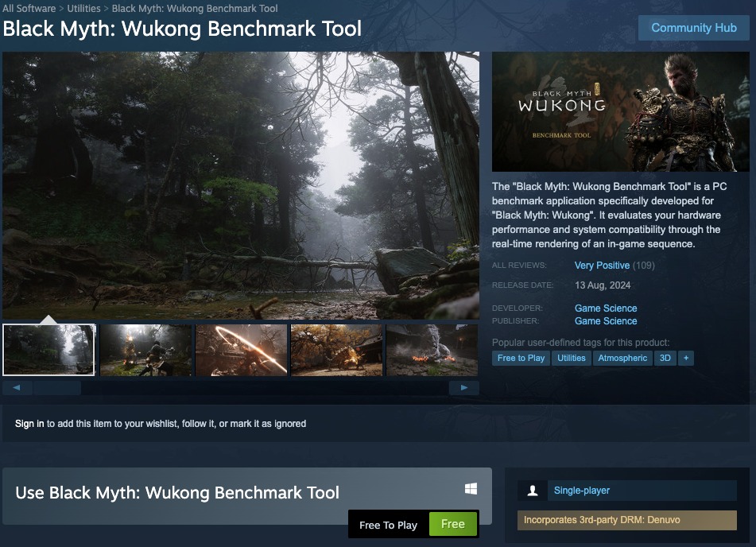Select the Utilities tag
This screenshot has height=547, width=756.
click(x=572, y=358)
